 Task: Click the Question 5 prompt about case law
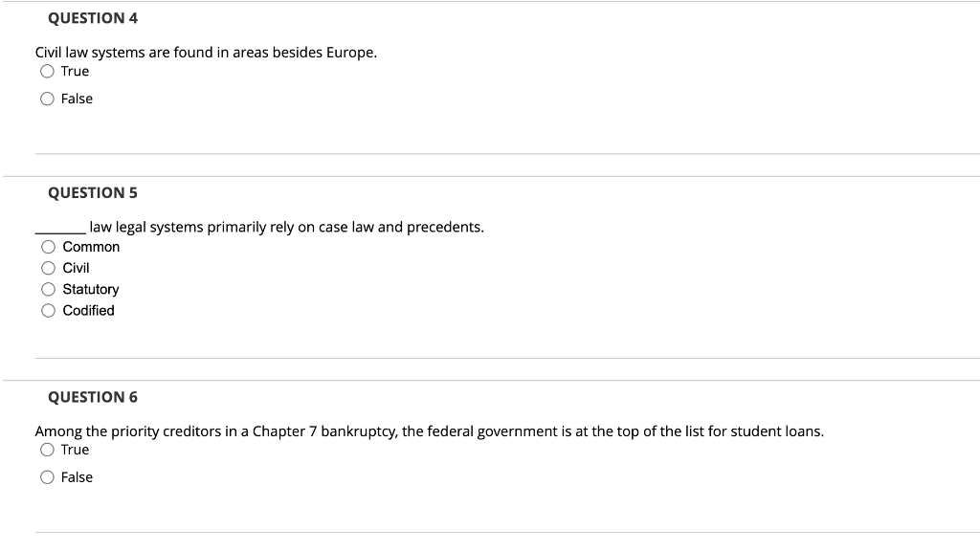[x=258, y=226]
